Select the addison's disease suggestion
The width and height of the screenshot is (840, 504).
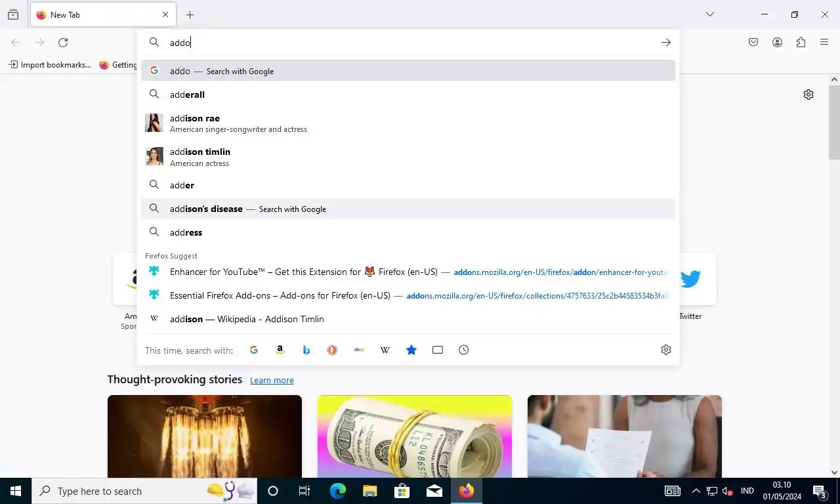click(x=408, y=209)
